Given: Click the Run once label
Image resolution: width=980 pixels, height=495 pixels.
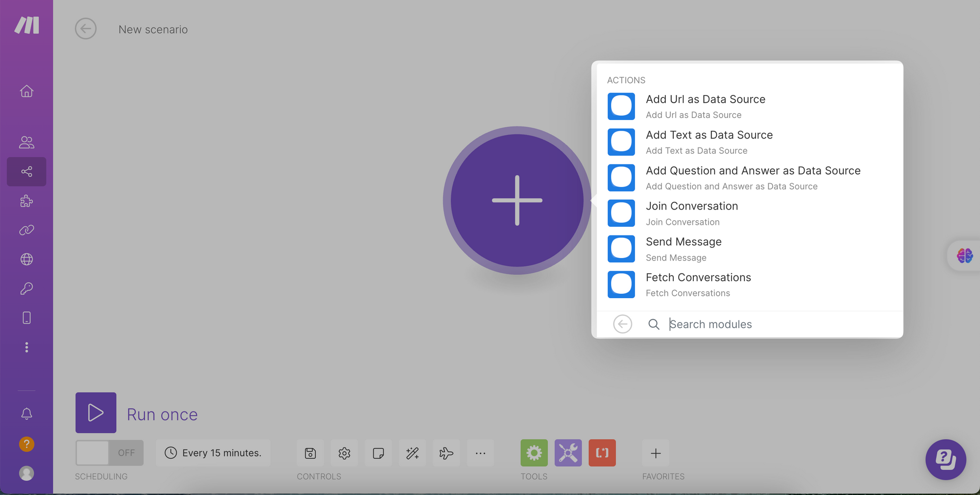Looking at the screenshot, I should [162, 415].
